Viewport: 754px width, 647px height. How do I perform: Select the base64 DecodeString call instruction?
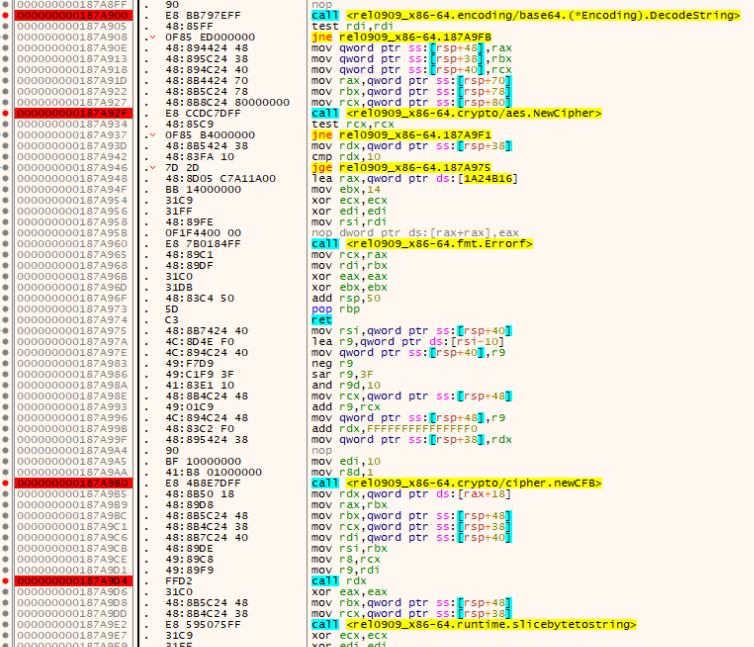click(526, 15)
